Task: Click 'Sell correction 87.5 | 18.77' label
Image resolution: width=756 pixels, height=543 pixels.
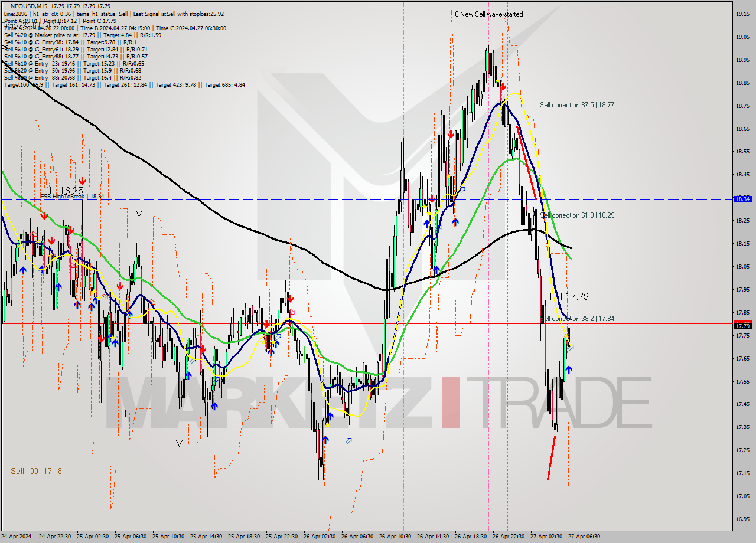Action: click(577, 105)
